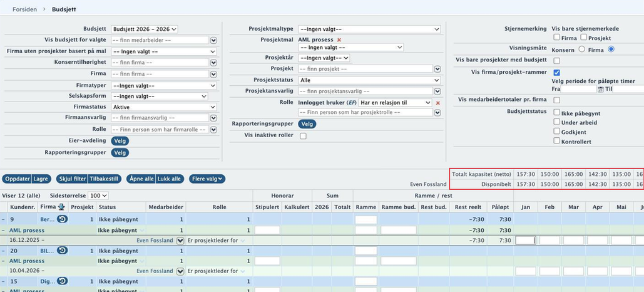Remove the Innlogget bruker role filter
Viewport: 644px width, 292px height.
point(438,103)
